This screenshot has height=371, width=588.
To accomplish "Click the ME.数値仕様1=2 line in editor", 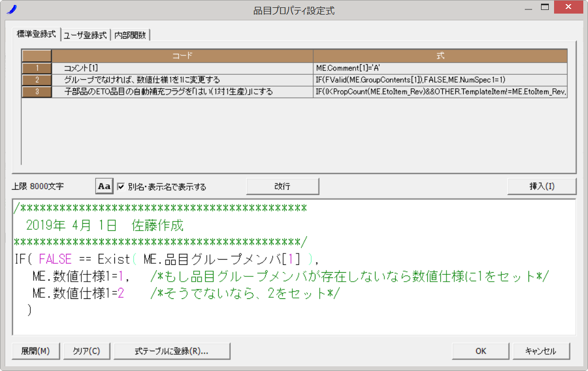I will 186,293.
